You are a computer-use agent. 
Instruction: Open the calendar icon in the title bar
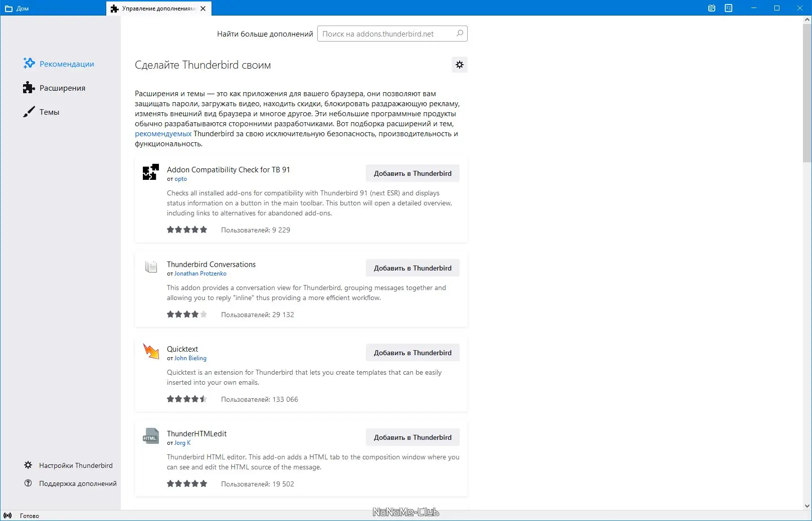click(711, 8)
